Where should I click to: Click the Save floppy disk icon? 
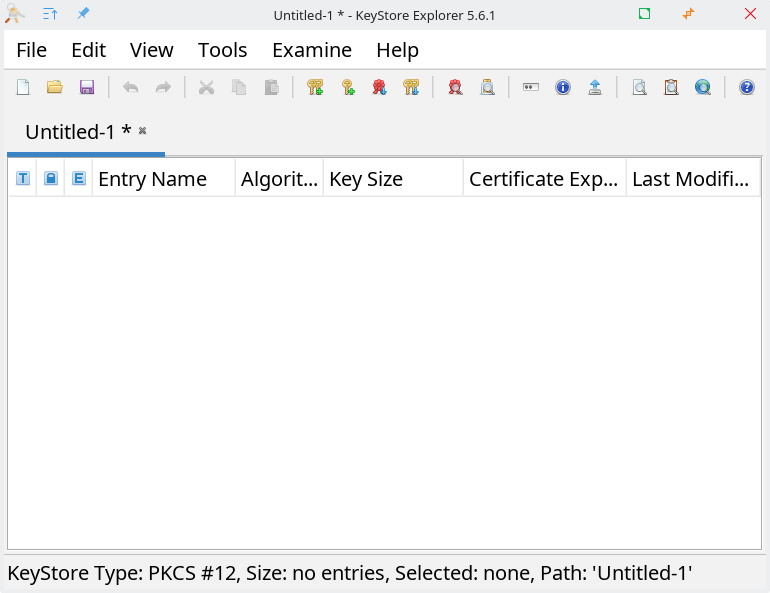[87, 88]
